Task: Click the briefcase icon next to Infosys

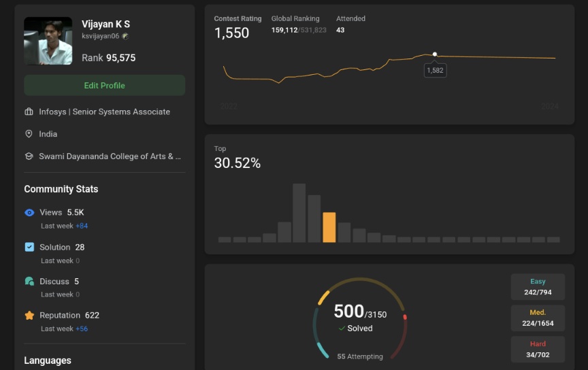Action: click(29, 112)
